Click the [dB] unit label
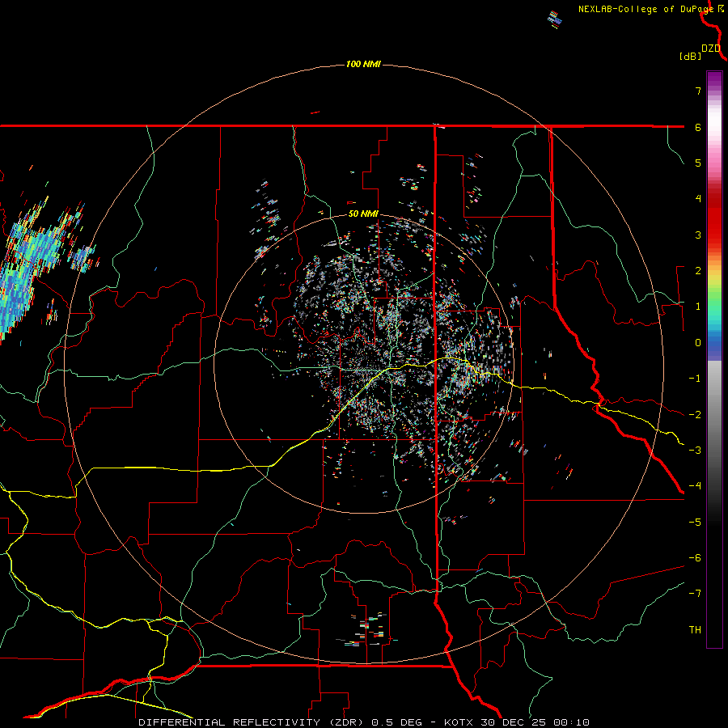This screenshot has width=728, height=728. pos(690,56)
